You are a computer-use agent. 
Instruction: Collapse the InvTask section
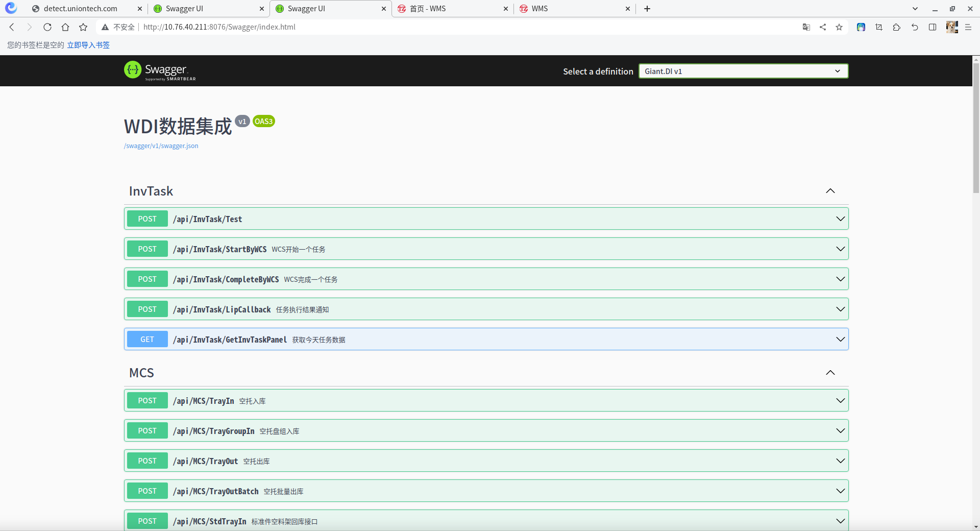click(x=830, y=191)
